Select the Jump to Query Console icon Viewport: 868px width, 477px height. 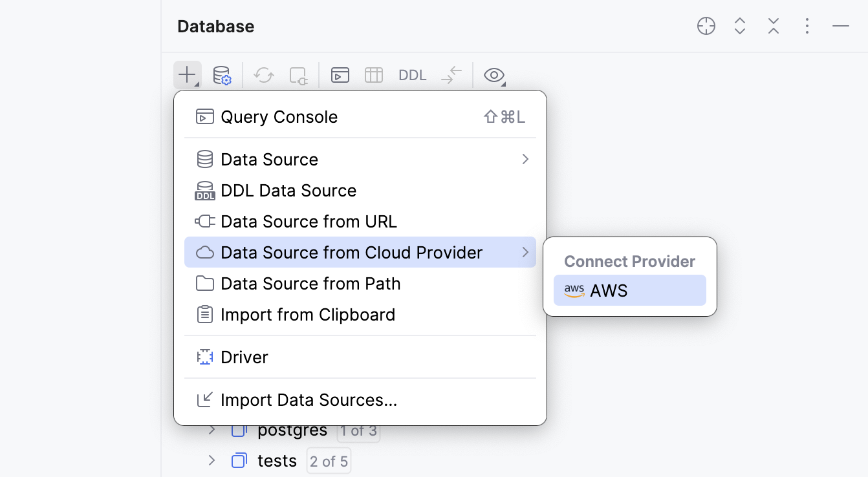340,75
